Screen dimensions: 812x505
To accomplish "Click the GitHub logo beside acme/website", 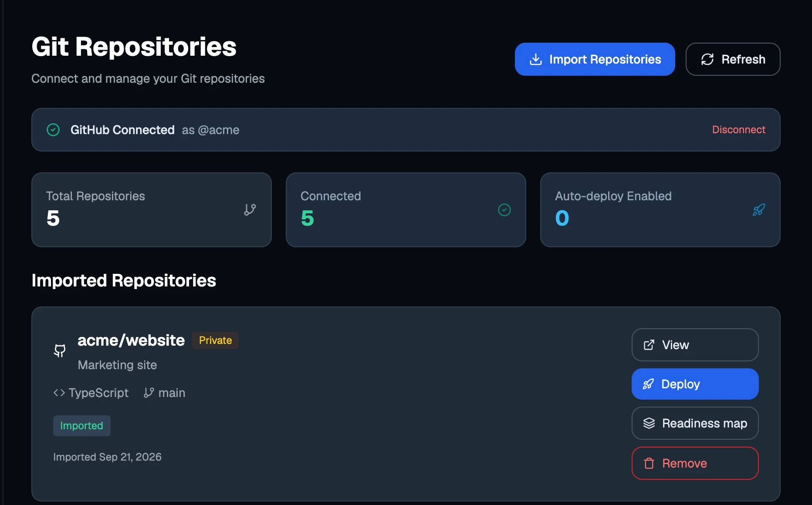I will pyautogui.click(x=60, y=351).
